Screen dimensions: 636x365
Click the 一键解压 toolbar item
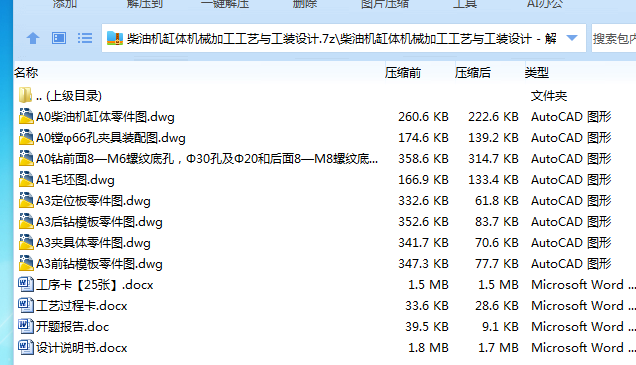pos(225,4)
